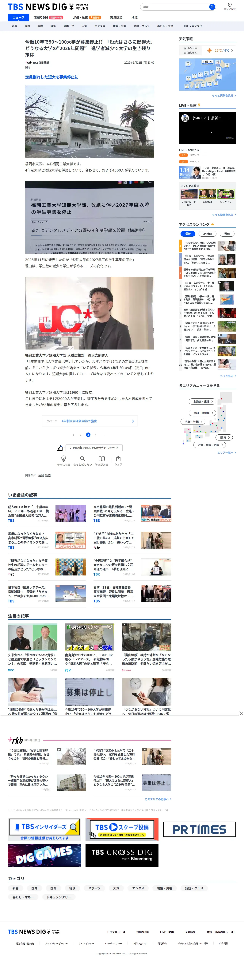
Task: Open the 関東 area news
Action: click(x=224, y=437)
